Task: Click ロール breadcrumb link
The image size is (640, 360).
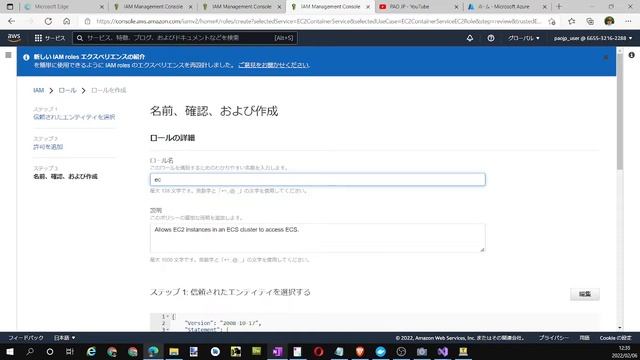Action: 67,90
